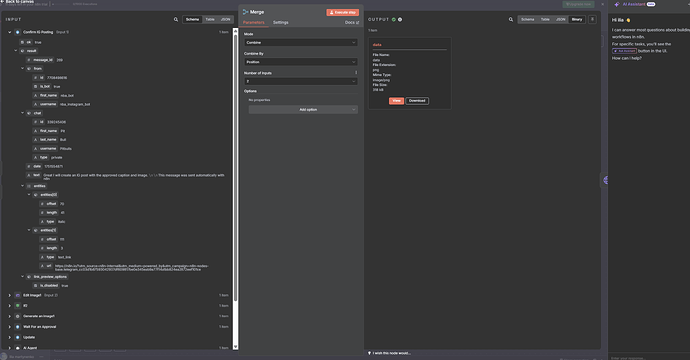Click the Upgrade now button
This screenshot has width=690, height=360.
click(x=578, y=4)
